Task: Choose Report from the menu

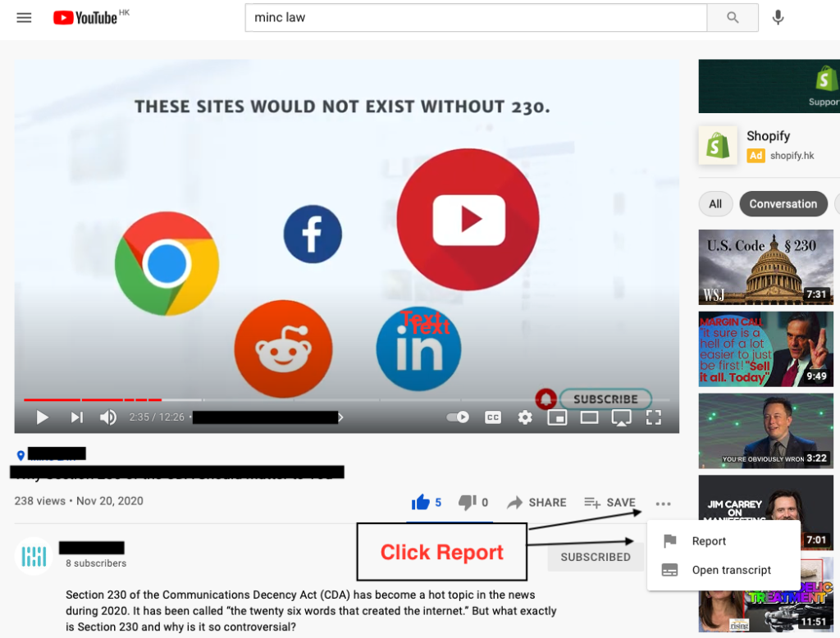Action: (724, 541)
